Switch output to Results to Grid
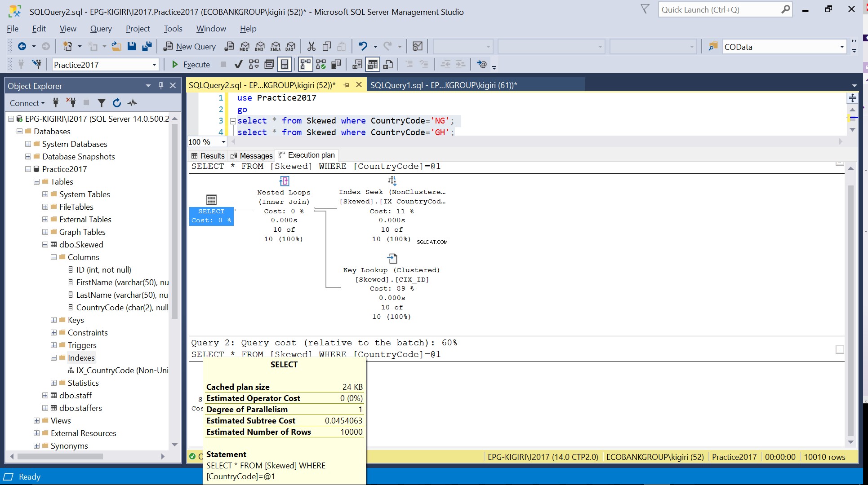The image size is (868, 485). pyautogui.click(x=373, y=65)
